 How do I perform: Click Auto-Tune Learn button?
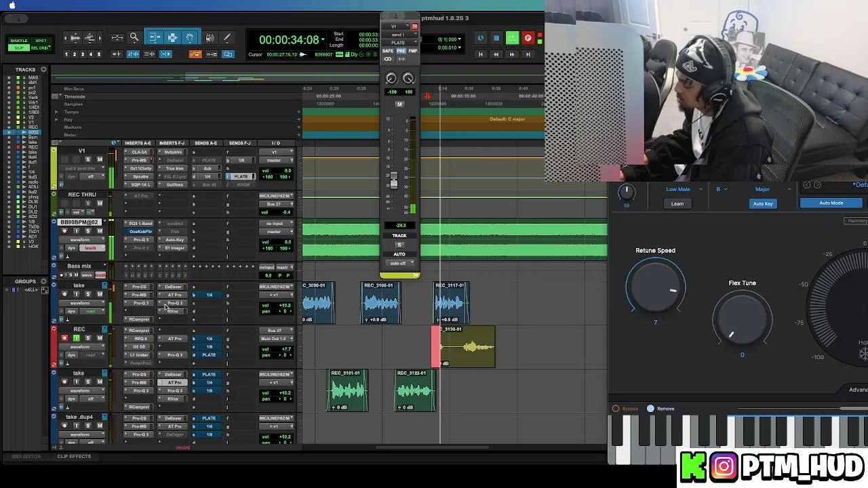point(677,203)
